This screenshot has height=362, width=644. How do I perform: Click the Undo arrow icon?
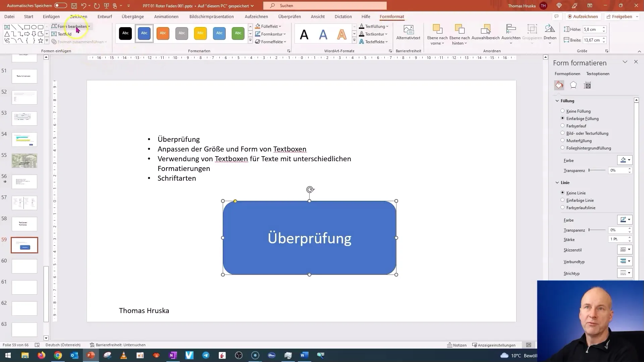84,6
